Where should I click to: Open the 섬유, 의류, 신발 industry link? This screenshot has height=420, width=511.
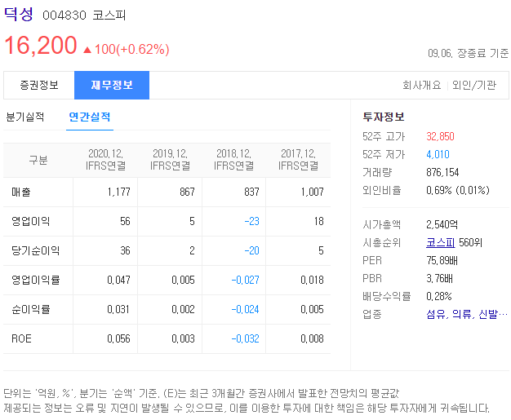click(x=467, y=314)
